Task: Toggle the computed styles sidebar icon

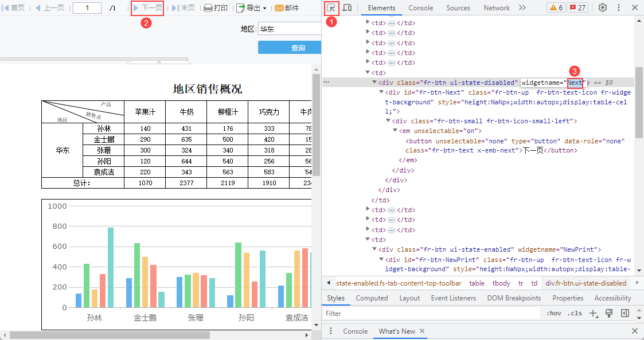Action: pyautogui.click(x=625, y=314)
